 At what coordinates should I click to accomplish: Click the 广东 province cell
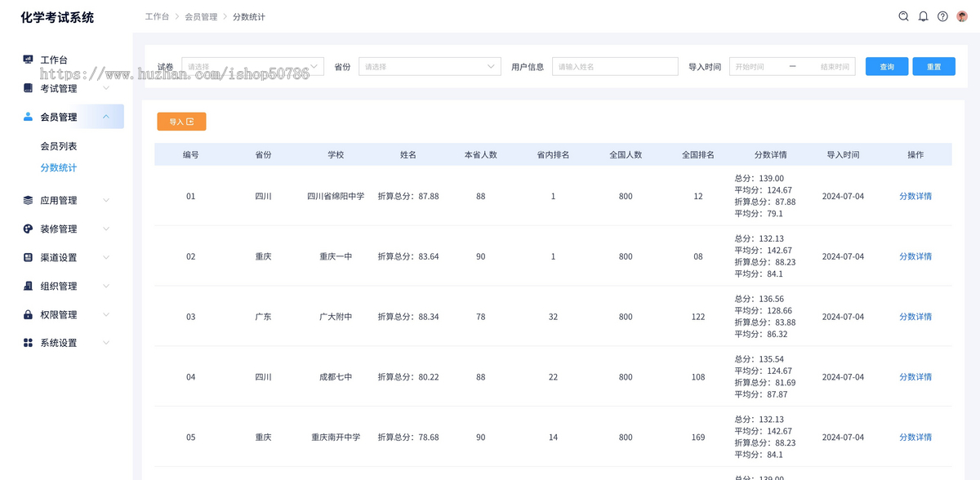click(x=263, y=317)
